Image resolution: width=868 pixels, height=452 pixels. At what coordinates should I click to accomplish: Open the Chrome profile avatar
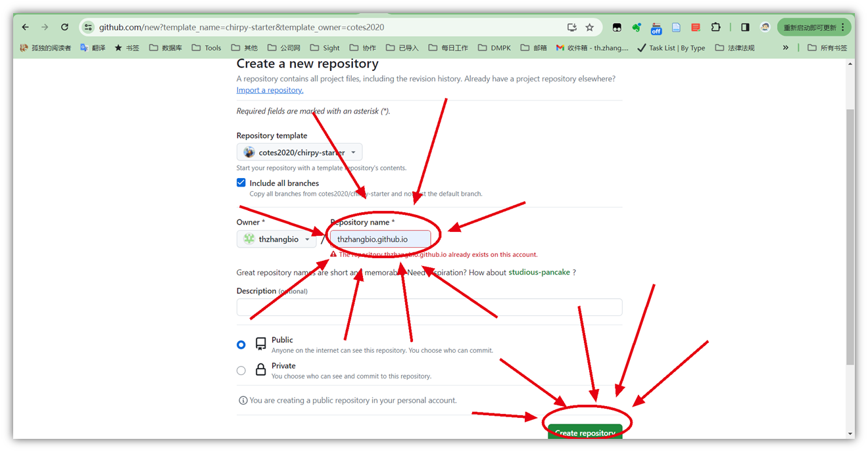coord(765,27)
